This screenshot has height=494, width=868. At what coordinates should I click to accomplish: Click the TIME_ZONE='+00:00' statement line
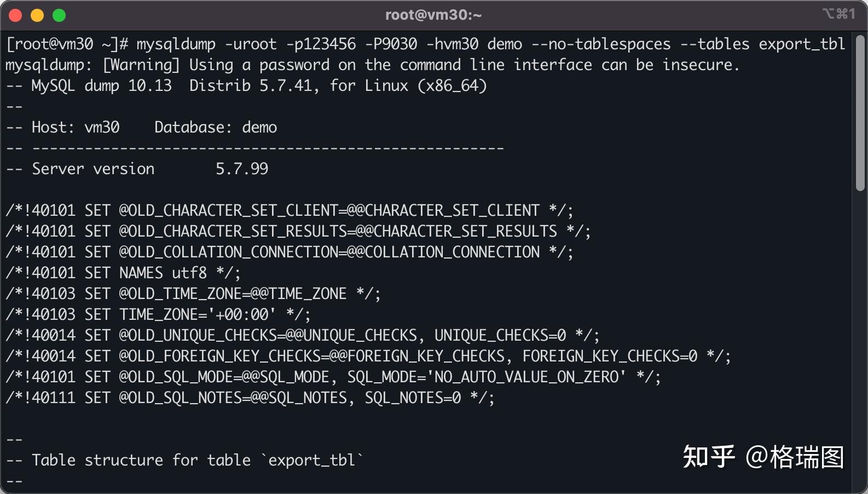click(158, 314)
